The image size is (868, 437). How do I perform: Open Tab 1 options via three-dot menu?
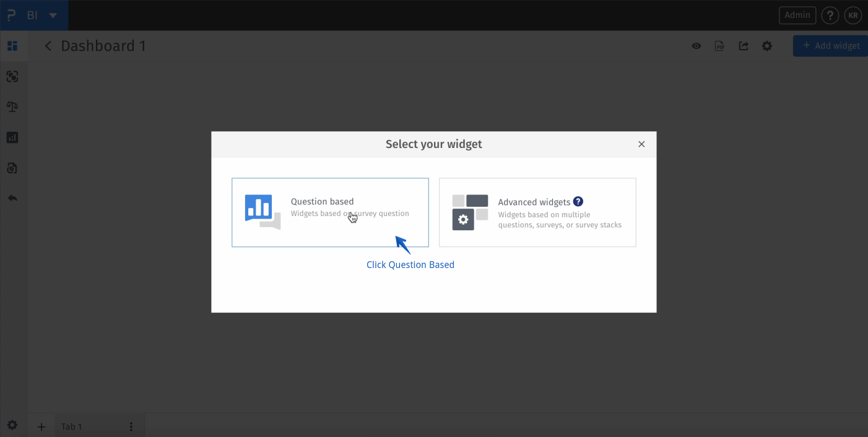pos(131,426)
